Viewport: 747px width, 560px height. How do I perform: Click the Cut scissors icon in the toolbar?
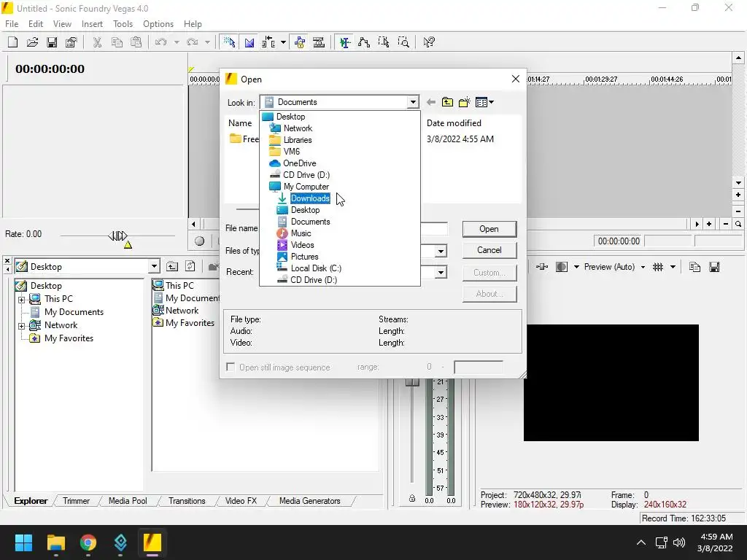97,42
